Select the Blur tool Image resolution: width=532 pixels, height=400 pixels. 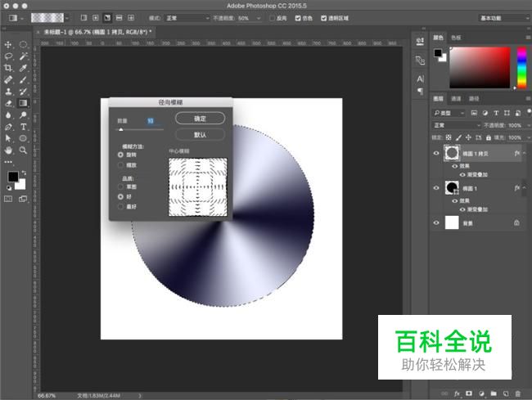[x=8, y=115]
